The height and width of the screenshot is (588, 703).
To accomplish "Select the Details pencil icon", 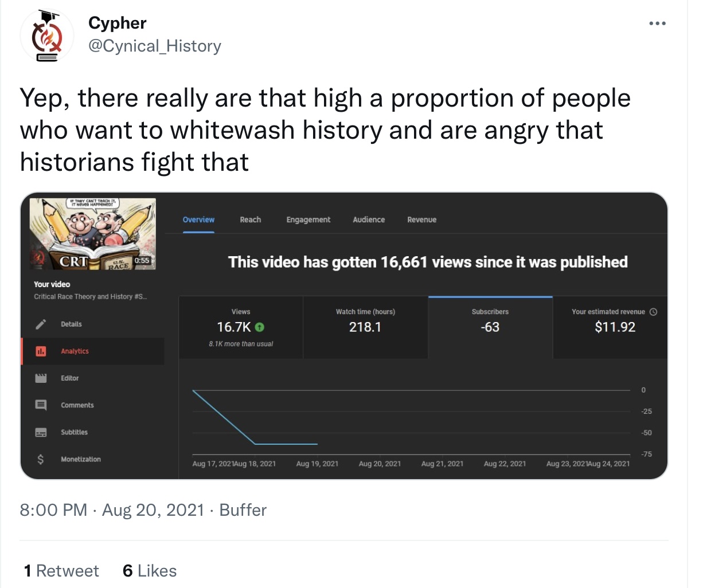I will [x=41, y=324].
